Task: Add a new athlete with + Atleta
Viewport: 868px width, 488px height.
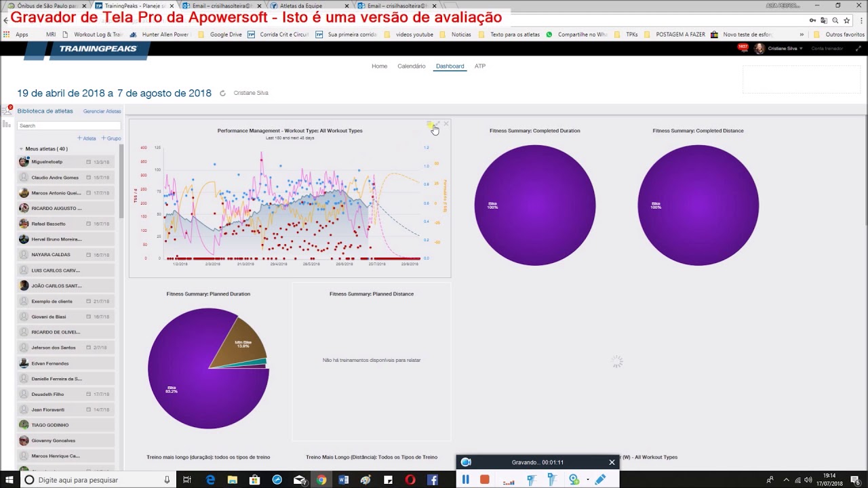Action: [87, 138]
